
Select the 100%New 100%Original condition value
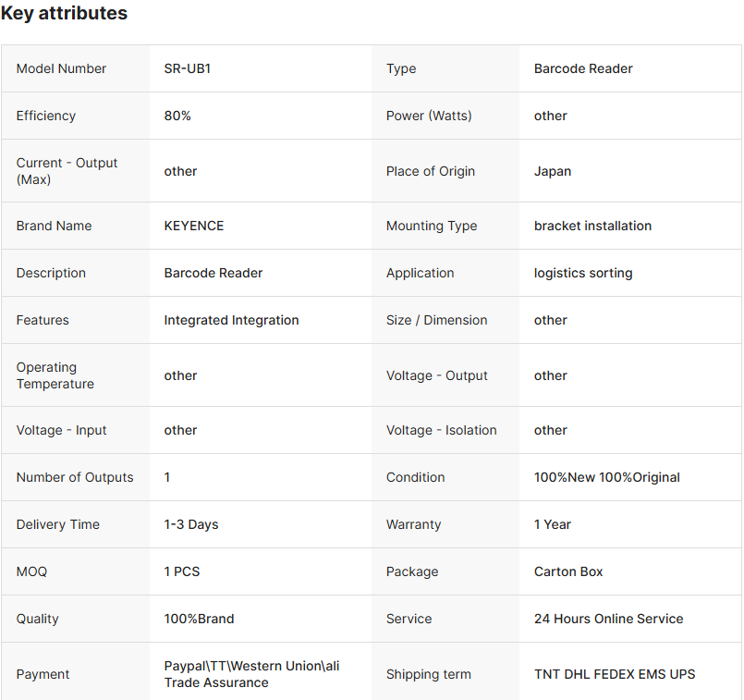coord(606,477)
